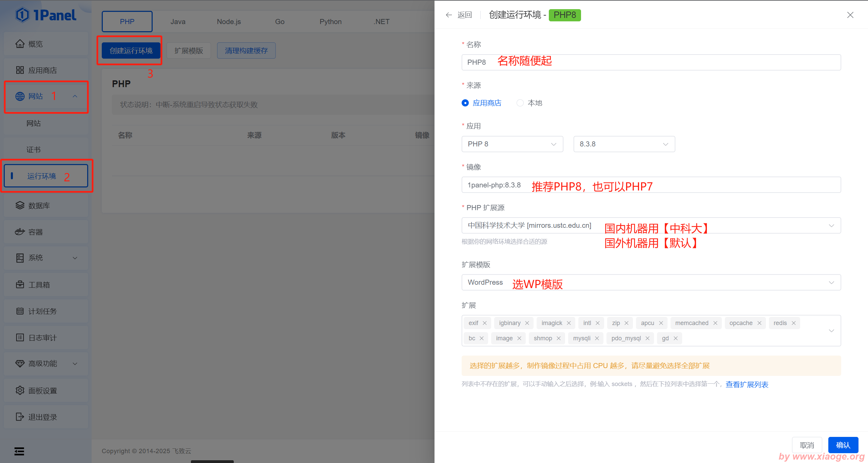
Task: Select the 应用商店 source radio button
Action: pyautogui.click(x=465, y=103)
